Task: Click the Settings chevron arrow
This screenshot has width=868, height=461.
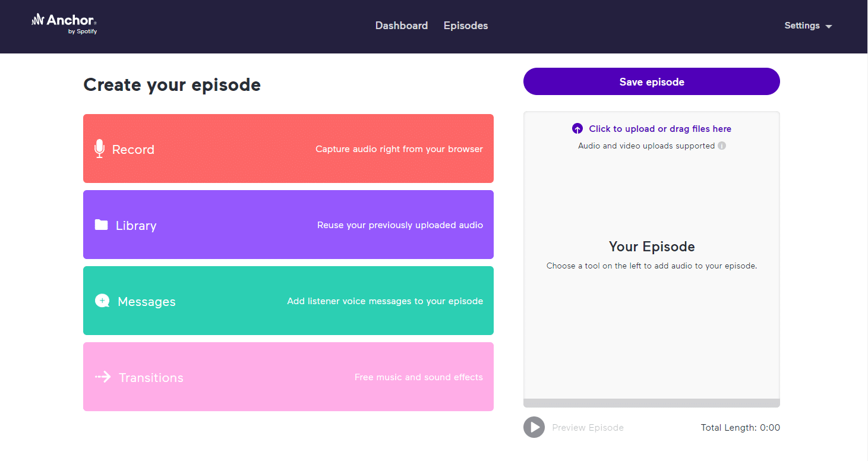Action: [829, 26]
